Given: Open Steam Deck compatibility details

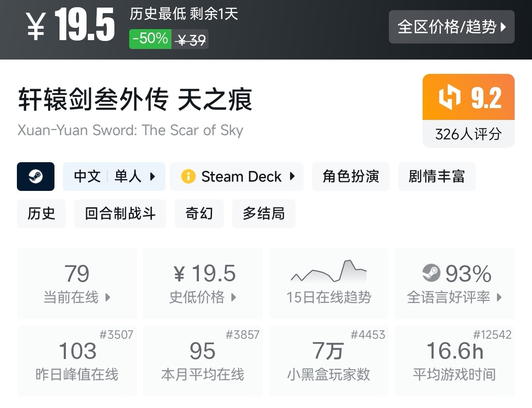Looking at the screenshot, I should (x=236, y=177).
